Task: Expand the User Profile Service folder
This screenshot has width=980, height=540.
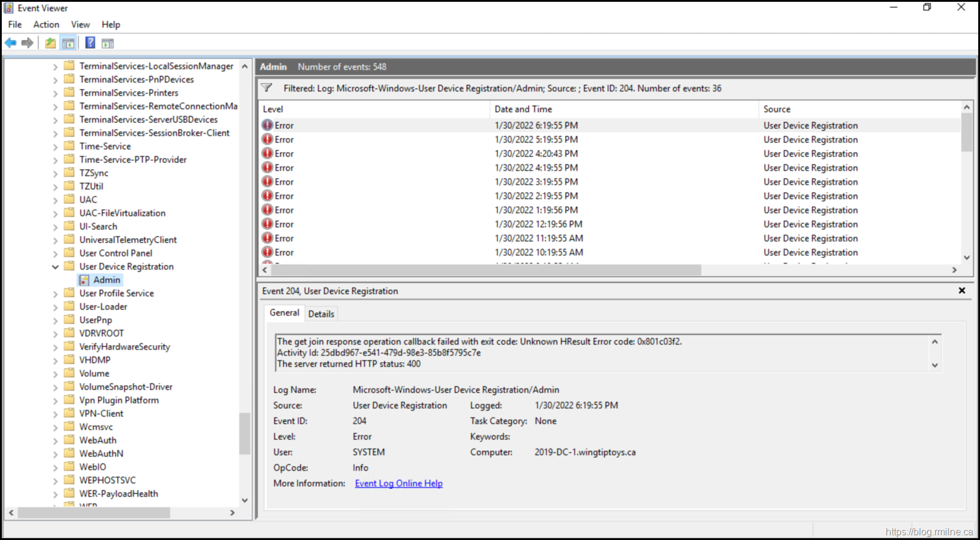Action: 55,293
